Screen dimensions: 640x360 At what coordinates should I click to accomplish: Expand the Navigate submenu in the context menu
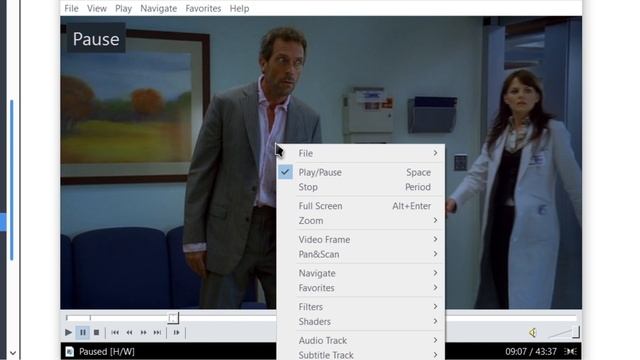point(361,273)
